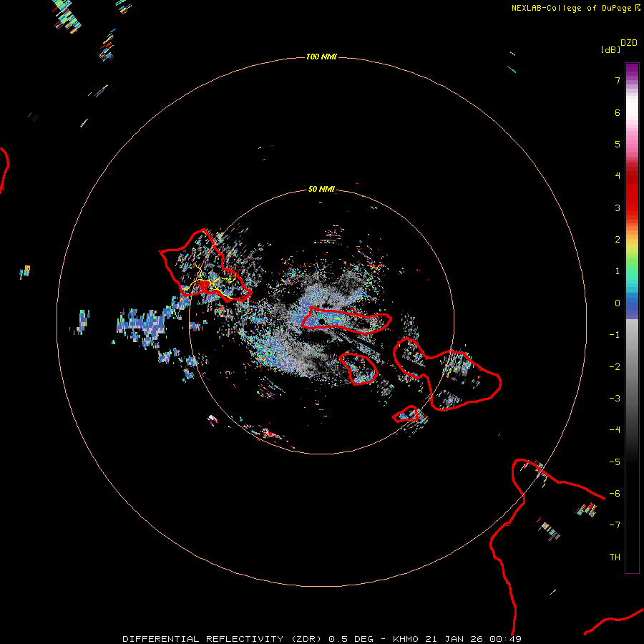Click the positive 4 dB scale label
The width and height of the screenshot is (644, 644).
pos(618,176)
